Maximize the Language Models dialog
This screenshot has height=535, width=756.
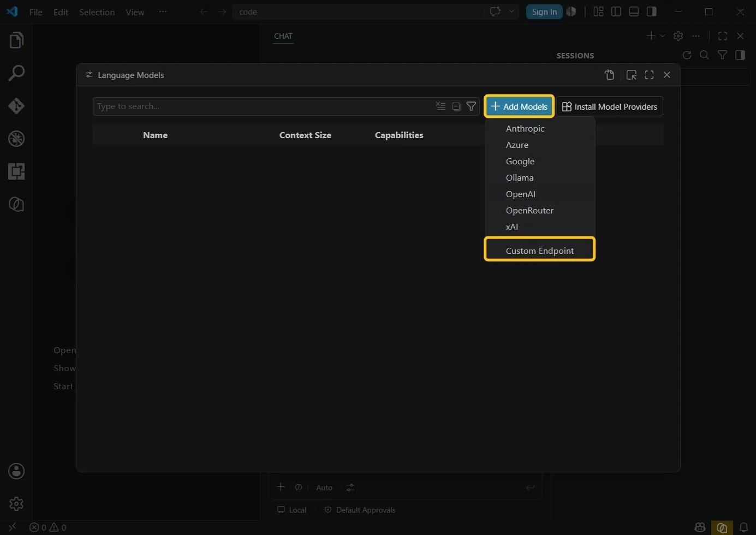tap(649, 75)
